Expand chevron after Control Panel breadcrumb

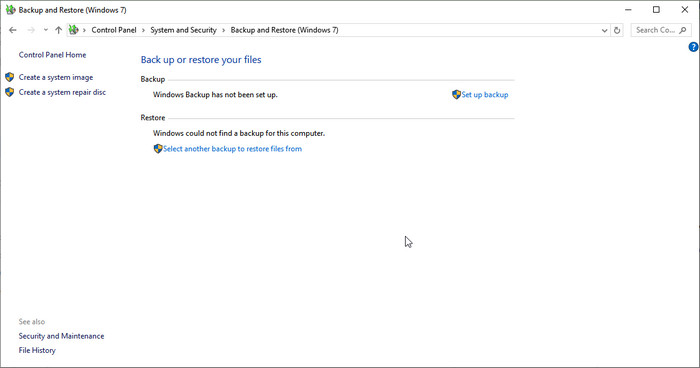tap(143, 30)
